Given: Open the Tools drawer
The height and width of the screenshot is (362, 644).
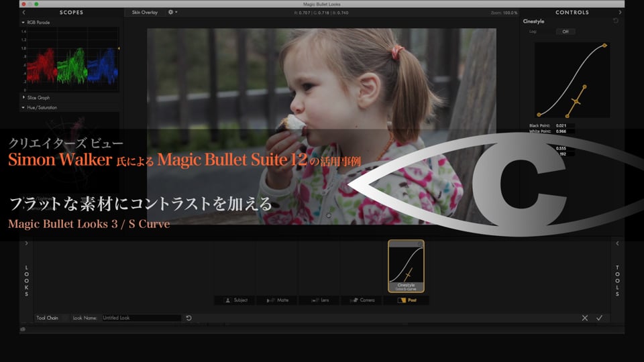Looking at the screenshot, I should click(617, 281).
